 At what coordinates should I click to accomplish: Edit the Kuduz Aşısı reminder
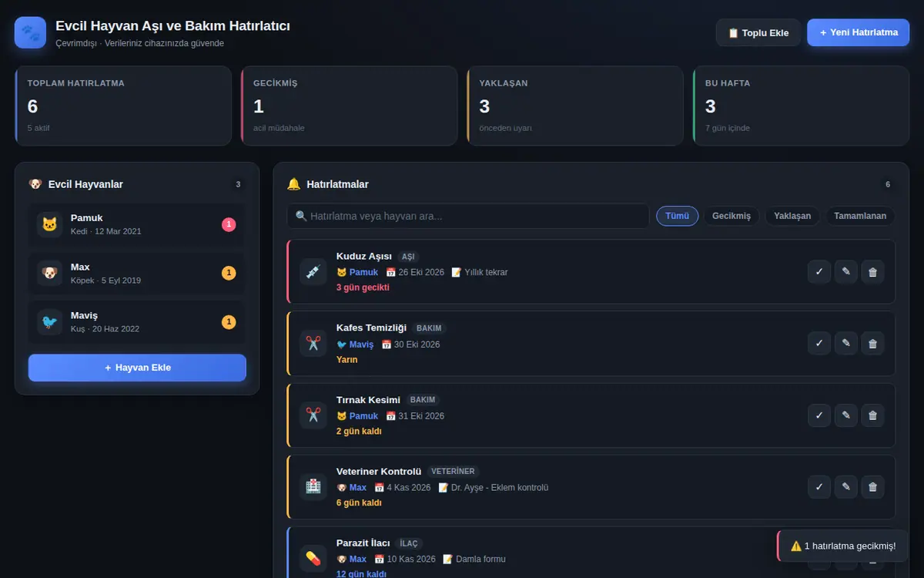pyautogui.click(x=846, y=272)
